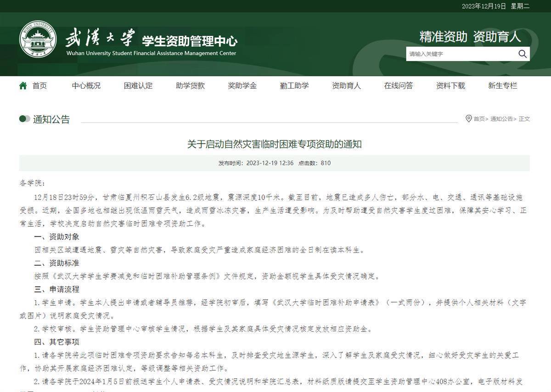Image resolution: width=551 pixels, height=392 pixels.
Task: Open the 奖助学金 menu
Action: coord(242,86)
